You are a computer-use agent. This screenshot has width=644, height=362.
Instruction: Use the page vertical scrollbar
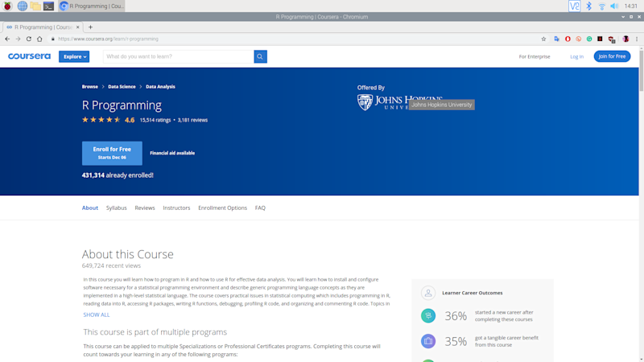[x=641, y=71]
